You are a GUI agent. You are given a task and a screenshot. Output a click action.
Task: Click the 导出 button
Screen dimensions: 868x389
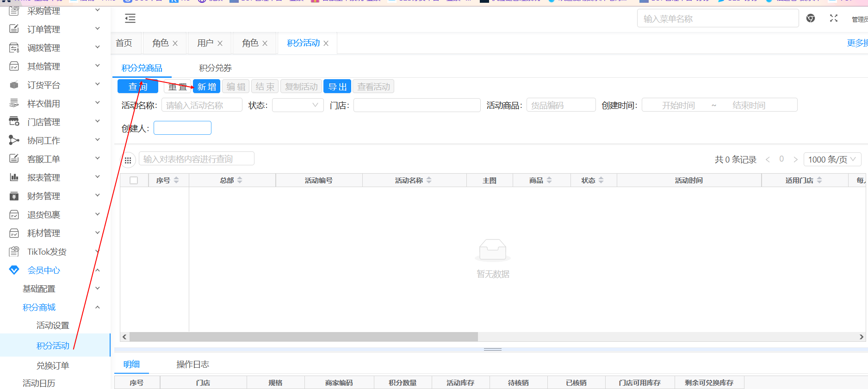(337, 87)
